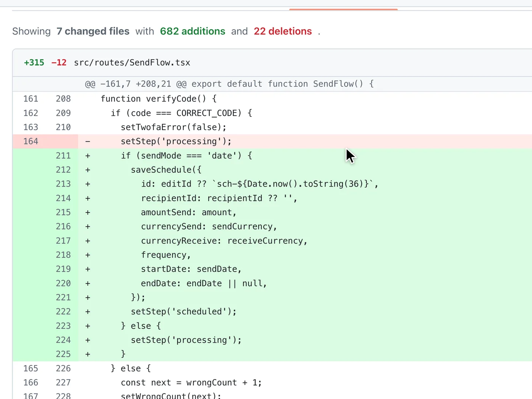This screenshot has height=399, width=532.
Task: Click the minus marker on deleted line 164
Action: tap(88, 141)
